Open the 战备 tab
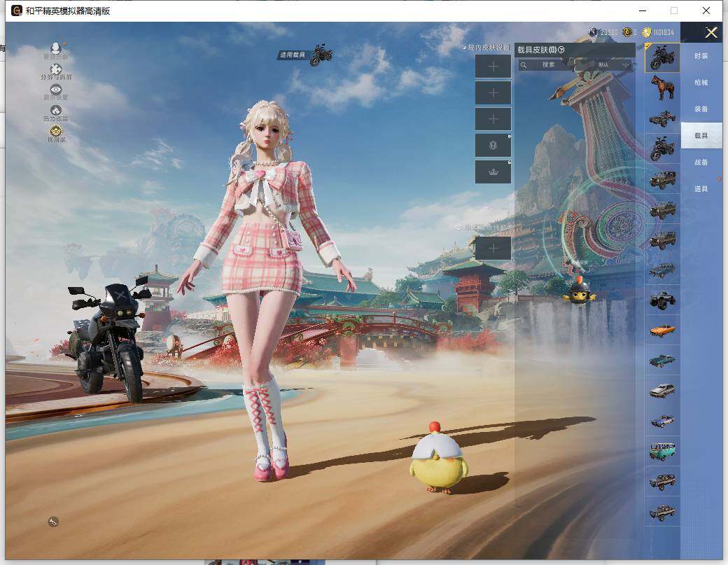728x565 pixels. coord(701,162)
